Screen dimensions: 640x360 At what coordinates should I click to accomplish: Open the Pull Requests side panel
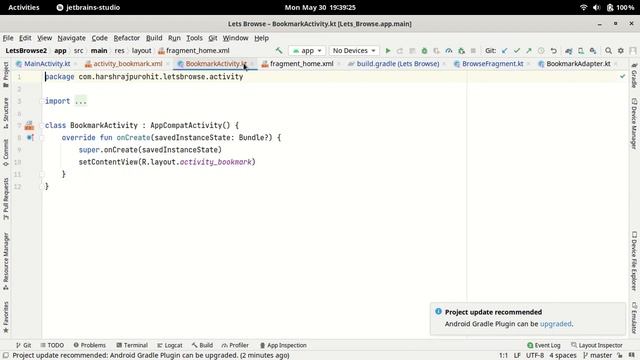pyautogui.click(x=6, y=199)
